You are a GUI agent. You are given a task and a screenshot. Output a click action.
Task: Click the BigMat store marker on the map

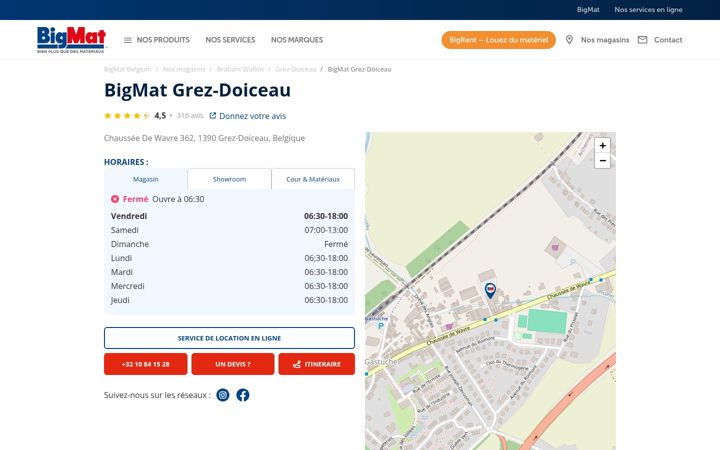pos(490,290)
